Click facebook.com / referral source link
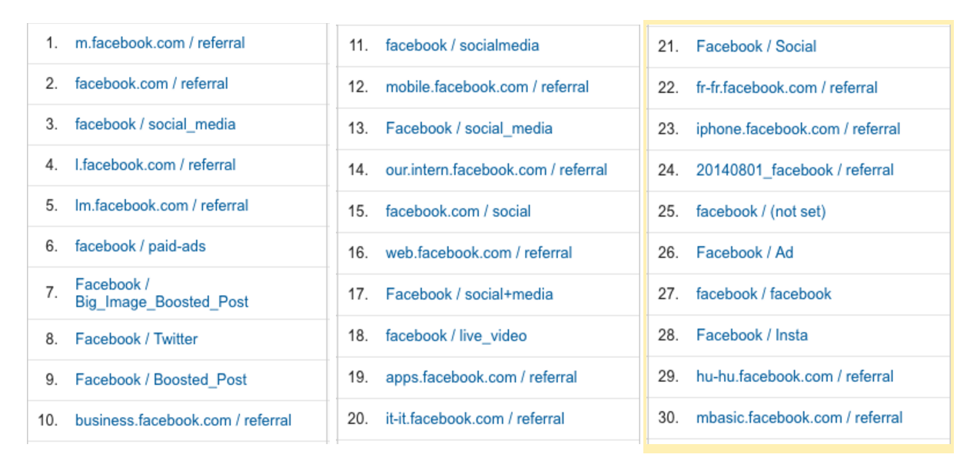The width and height of the screenshot is (980, 471). (151, 84)
